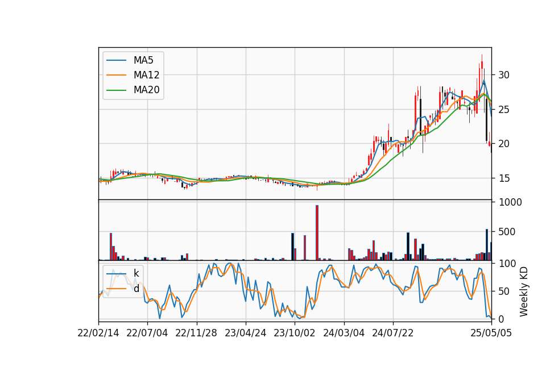Click the d legend label in KD panel
The image size is (546, 392).
tap(136, 289)
